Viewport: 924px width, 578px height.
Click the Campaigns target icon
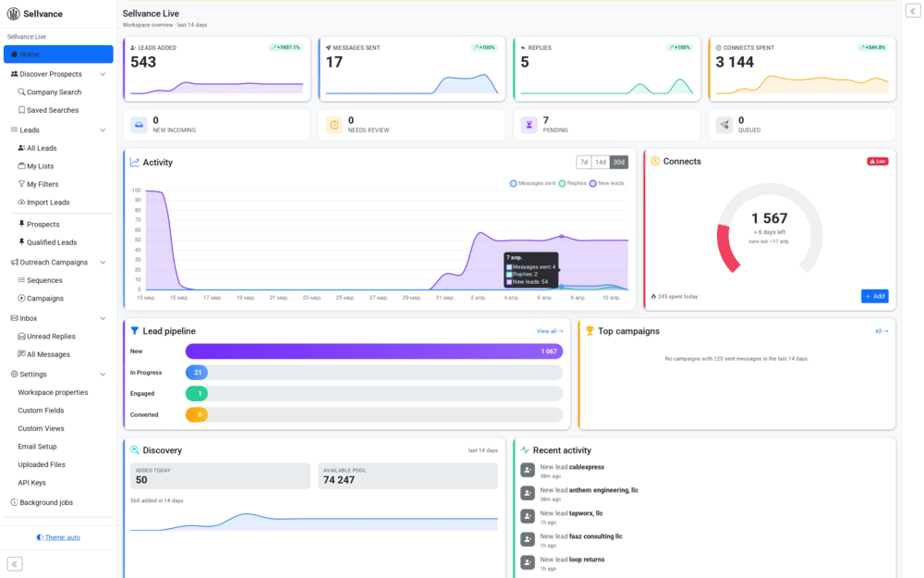pos(22,298)
